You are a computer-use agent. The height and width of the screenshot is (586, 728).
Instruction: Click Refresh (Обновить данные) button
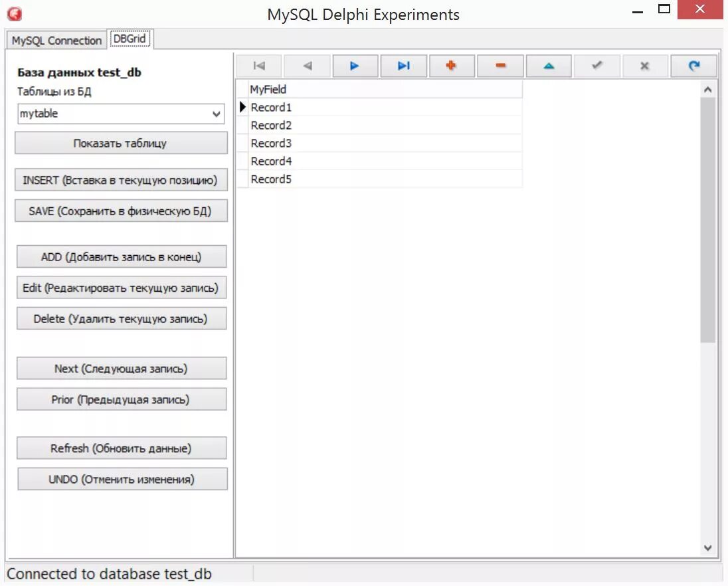coord(122,448)
